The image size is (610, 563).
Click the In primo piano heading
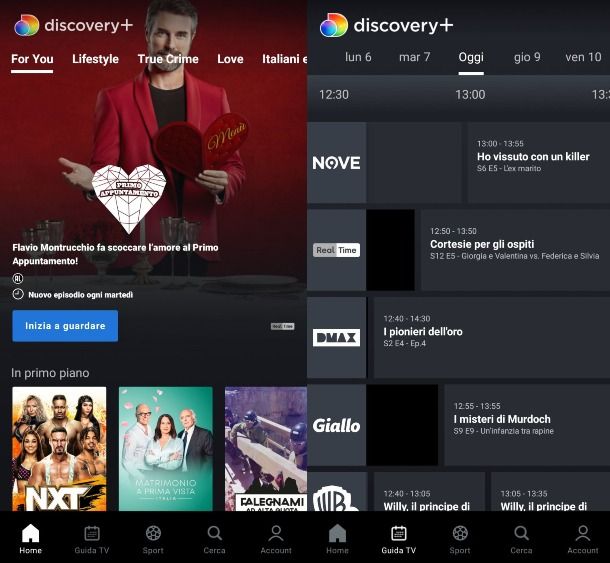[x=50, y=373]
